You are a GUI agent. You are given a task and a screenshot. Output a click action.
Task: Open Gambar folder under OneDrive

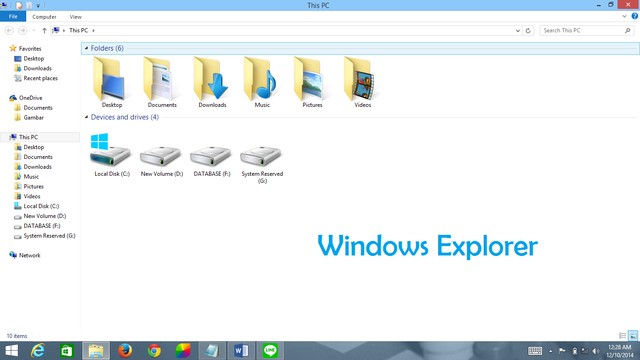tap(33, 118)
